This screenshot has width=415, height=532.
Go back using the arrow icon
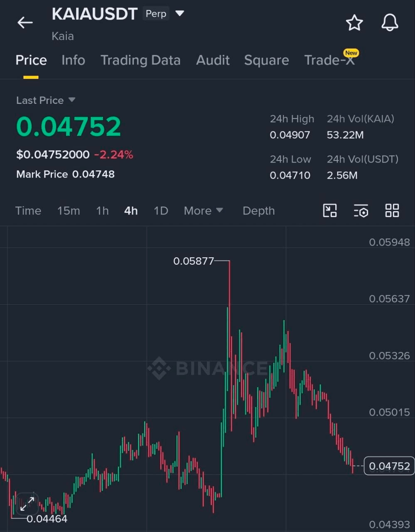[x=25, y=22]
